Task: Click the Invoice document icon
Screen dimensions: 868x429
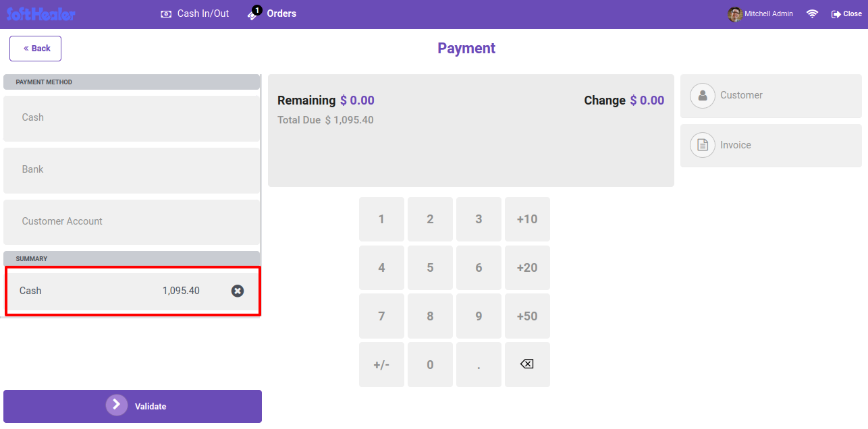Action: click(703, 145)
